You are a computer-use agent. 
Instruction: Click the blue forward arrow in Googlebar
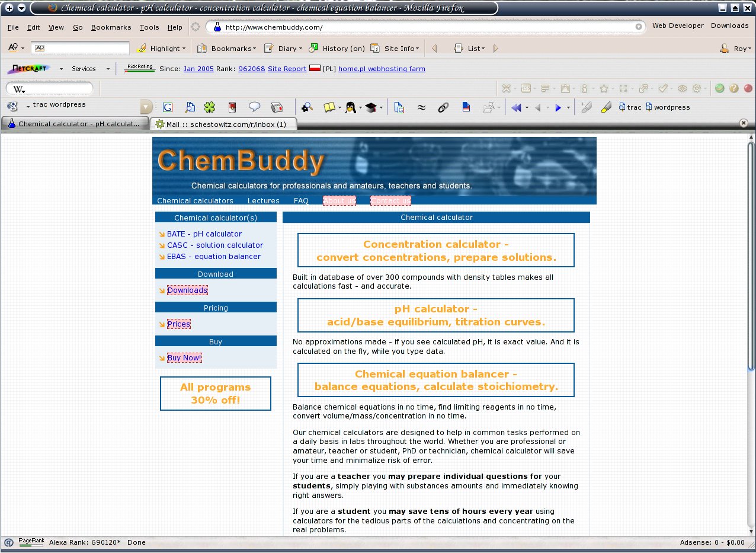558,107
